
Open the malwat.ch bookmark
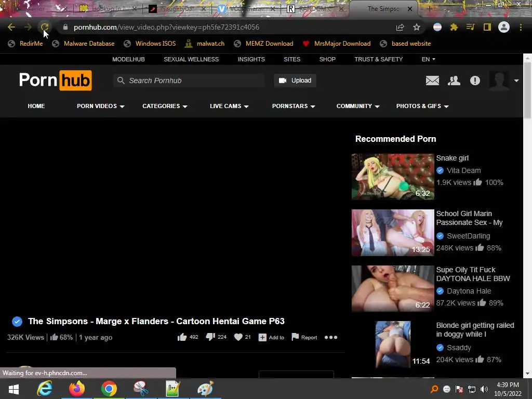pyautogui.click(x=205, y=44)
